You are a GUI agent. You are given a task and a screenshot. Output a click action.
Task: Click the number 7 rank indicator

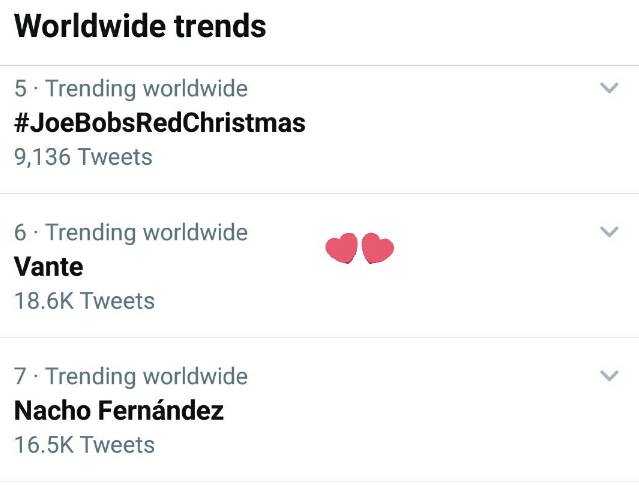[20, 376]
